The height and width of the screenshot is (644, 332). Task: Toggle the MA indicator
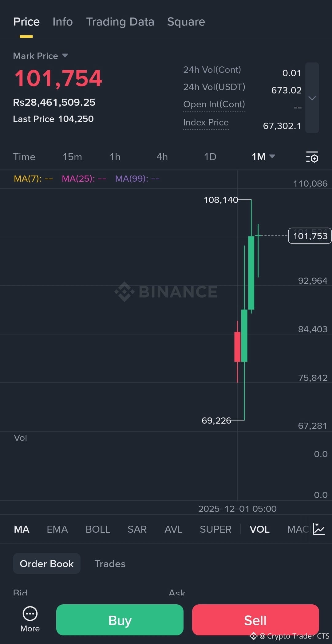[22, 529]
